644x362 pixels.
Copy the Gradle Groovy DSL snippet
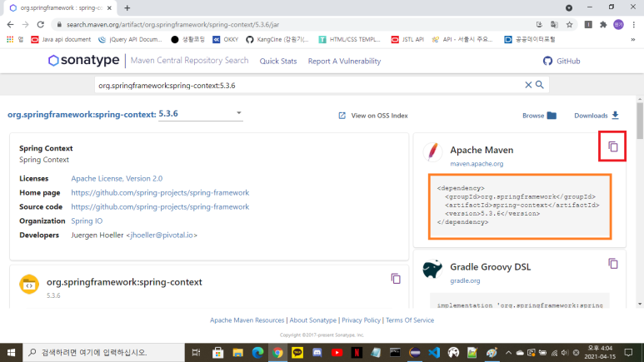tap(613, 264)
